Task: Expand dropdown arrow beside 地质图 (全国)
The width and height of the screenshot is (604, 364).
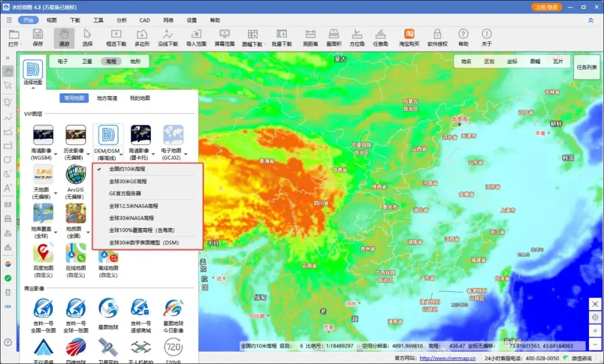Action: point(88,233)
